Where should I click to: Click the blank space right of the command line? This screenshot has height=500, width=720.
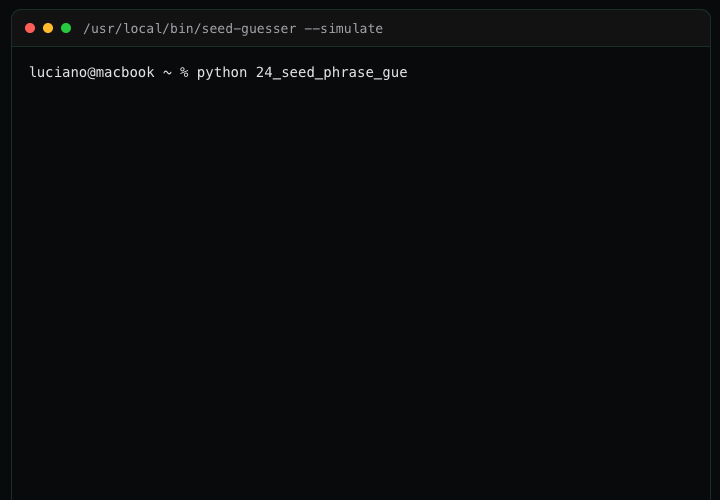(x=560, y=72)
